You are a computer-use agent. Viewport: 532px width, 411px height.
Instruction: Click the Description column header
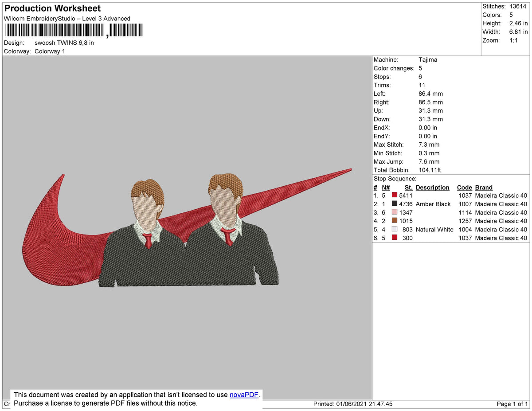[432, 188]
